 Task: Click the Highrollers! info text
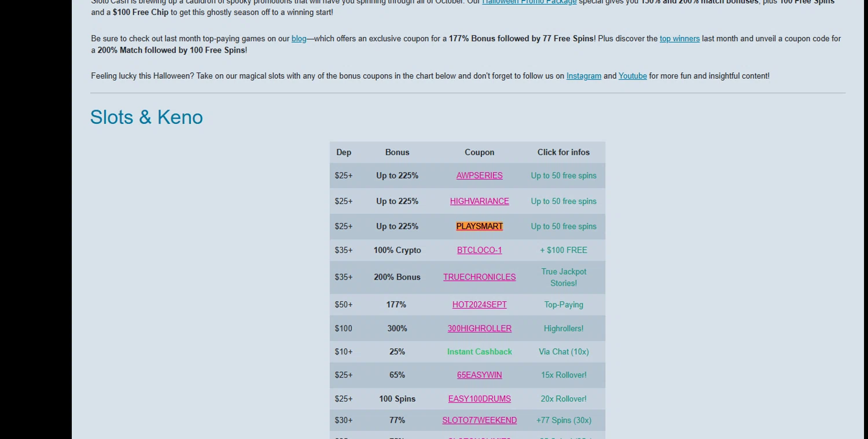pos(564,328)
